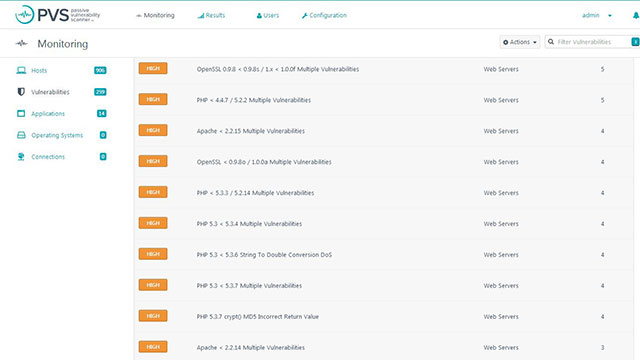Select PHP < 4.4.7 / 5.2.2 Multiple Vulnerabilities

(253, 100)
